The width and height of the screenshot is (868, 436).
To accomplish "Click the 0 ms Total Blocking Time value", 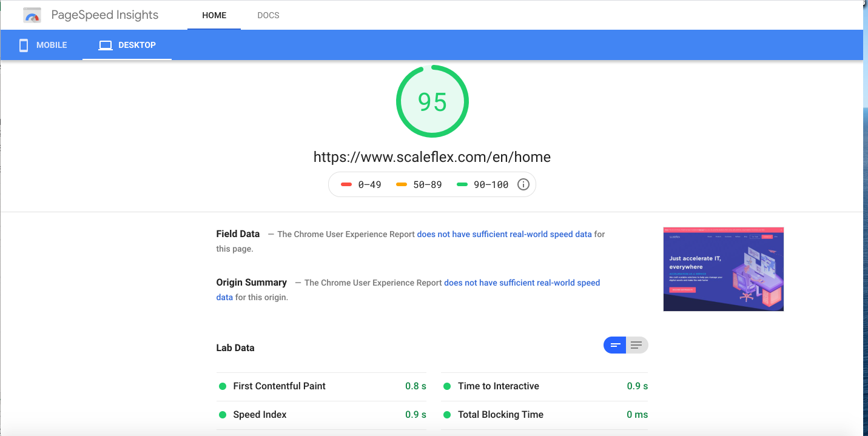I will pos(638,415).
